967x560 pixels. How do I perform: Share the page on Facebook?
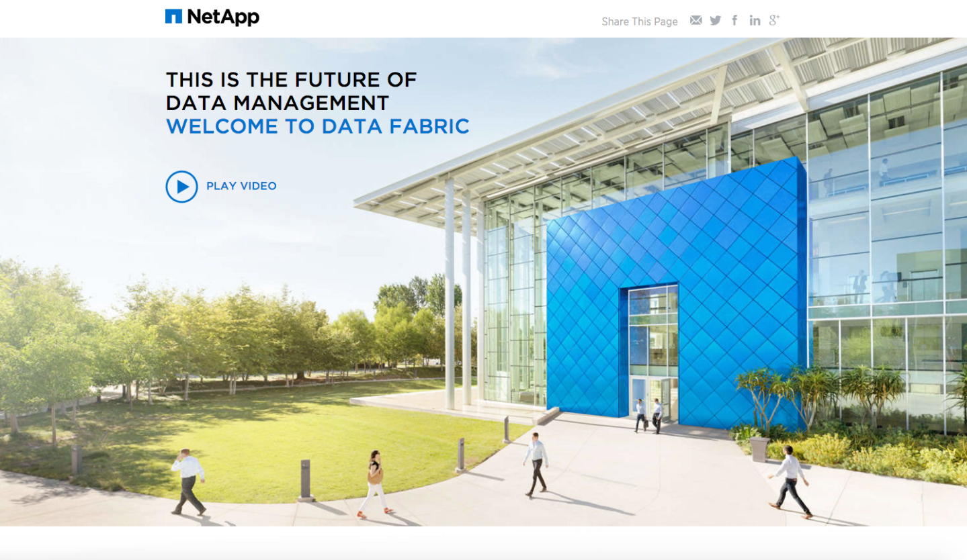coord(734,20)
